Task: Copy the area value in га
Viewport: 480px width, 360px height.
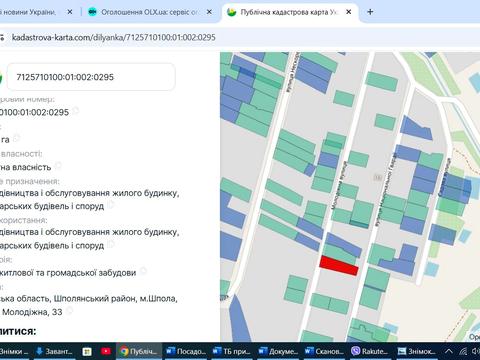Action: [17, 137]
